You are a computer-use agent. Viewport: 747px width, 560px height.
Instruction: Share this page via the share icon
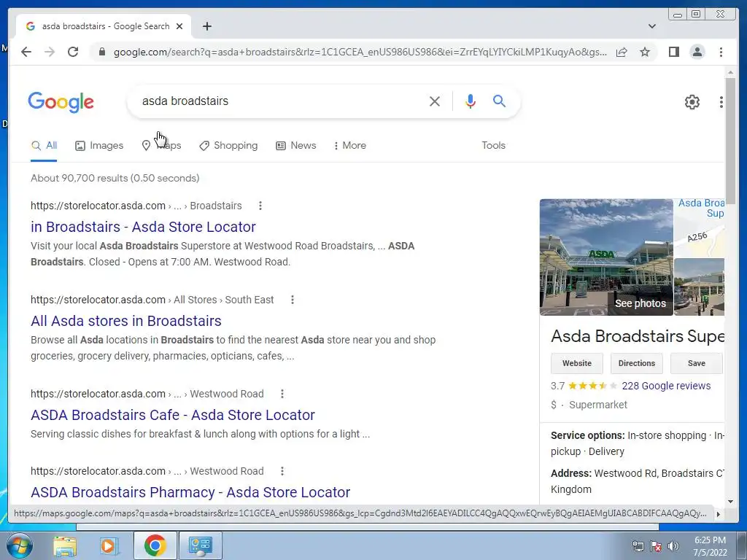click(x=622, y=52)
